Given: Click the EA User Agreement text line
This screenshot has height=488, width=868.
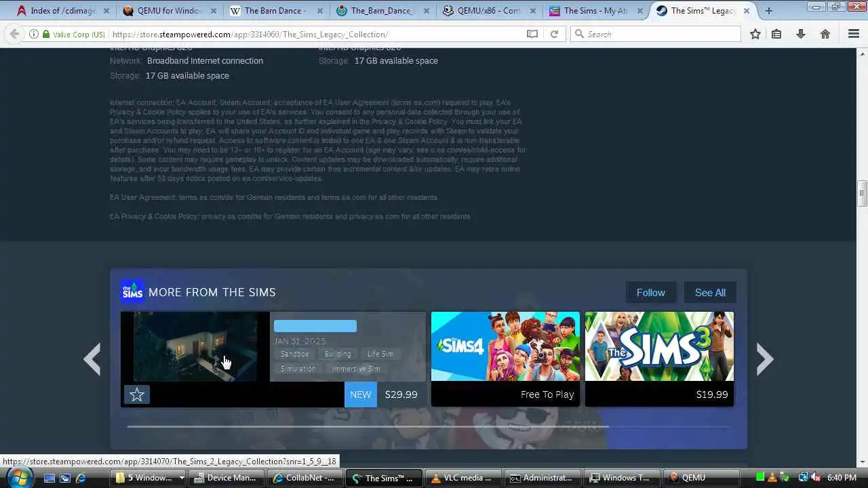Looking at the screenshot, I should [x=273, y=197].
